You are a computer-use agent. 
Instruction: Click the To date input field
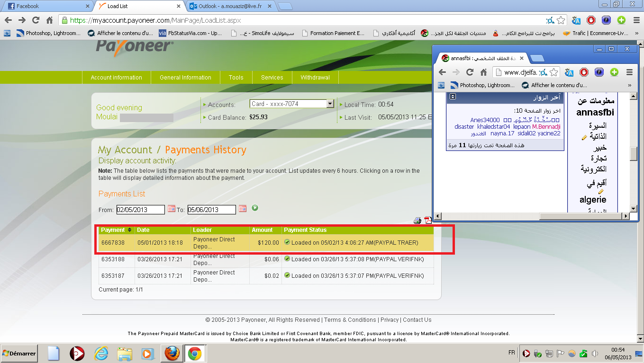(211, 209)
